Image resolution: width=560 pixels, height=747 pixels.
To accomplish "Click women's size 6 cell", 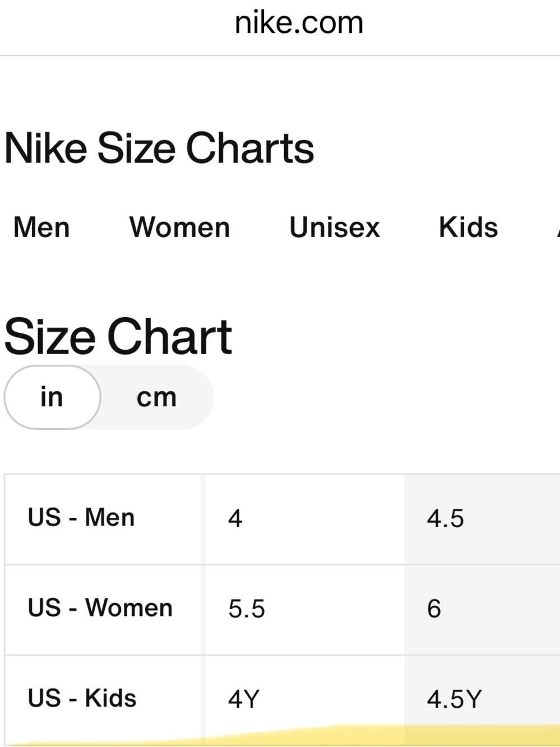I will click(x=482, y=609).
